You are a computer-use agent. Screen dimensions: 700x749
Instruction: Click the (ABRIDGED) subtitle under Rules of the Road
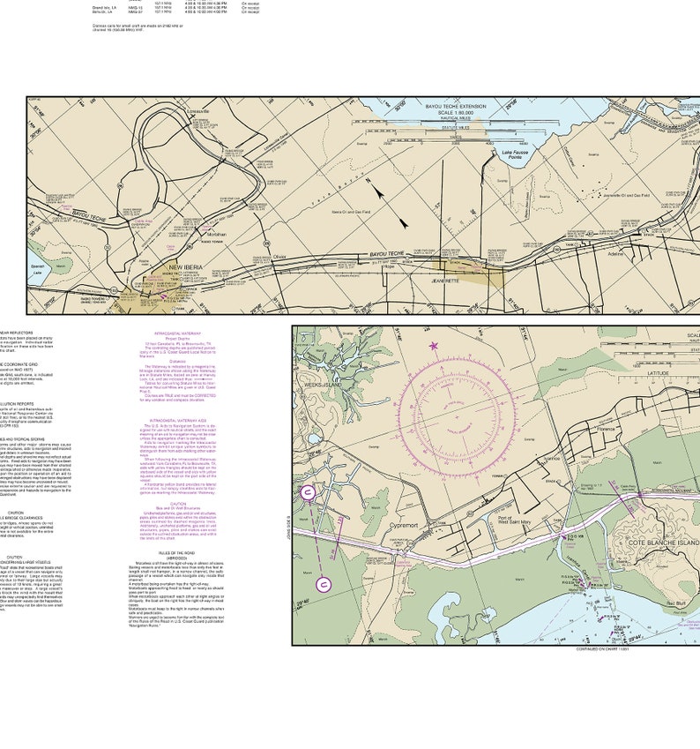[177, 558]
